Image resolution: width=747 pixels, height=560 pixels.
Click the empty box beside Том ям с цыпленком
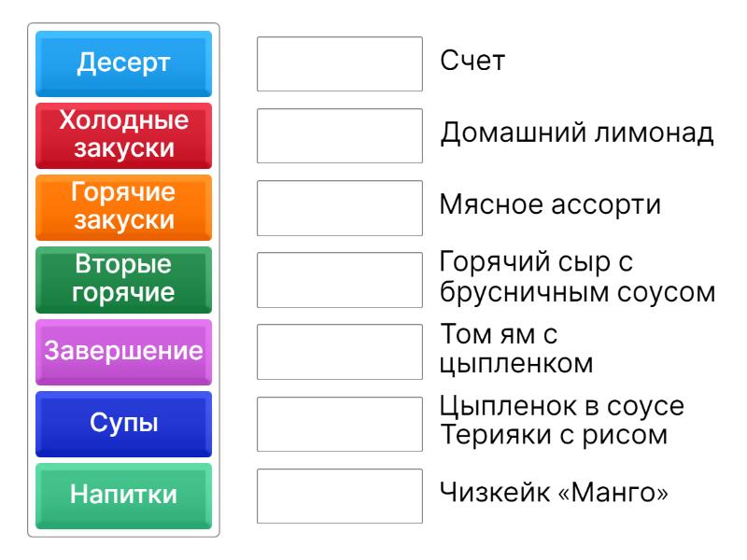click(340, 352)
